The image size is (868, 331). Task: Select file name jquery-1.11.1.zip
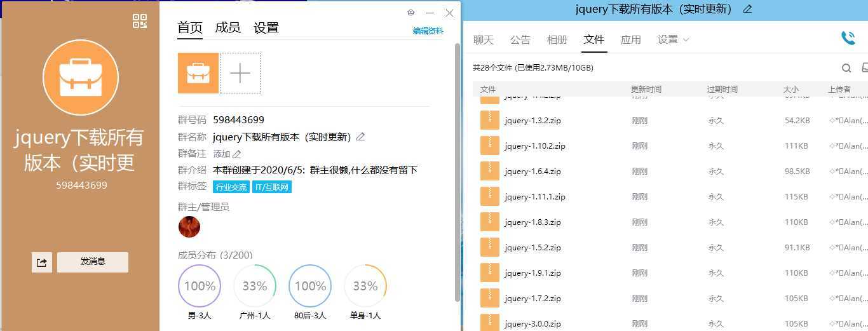pos(535,197)
